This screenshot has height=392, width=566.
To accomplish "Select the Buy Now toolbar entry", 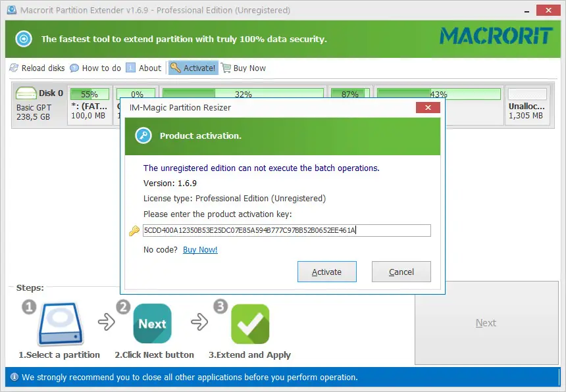I will click(249, 68).
